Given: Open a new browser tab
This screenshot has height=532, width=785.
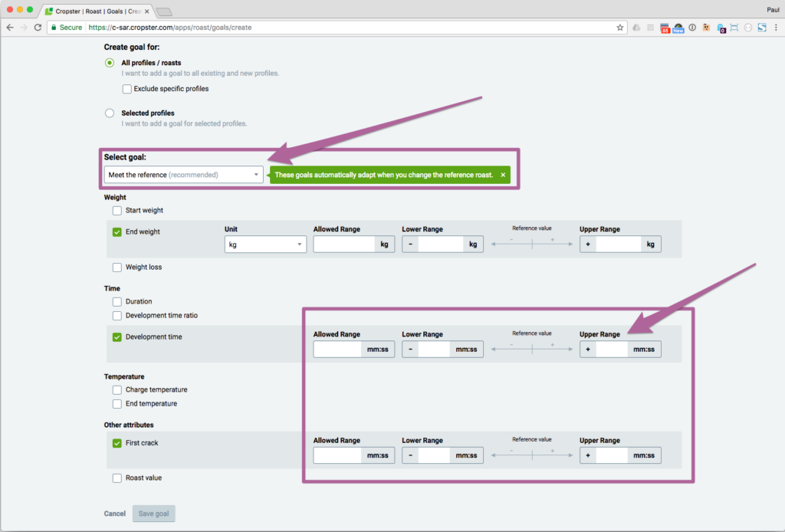Looking at the screenshot, I should coord(164,11).
